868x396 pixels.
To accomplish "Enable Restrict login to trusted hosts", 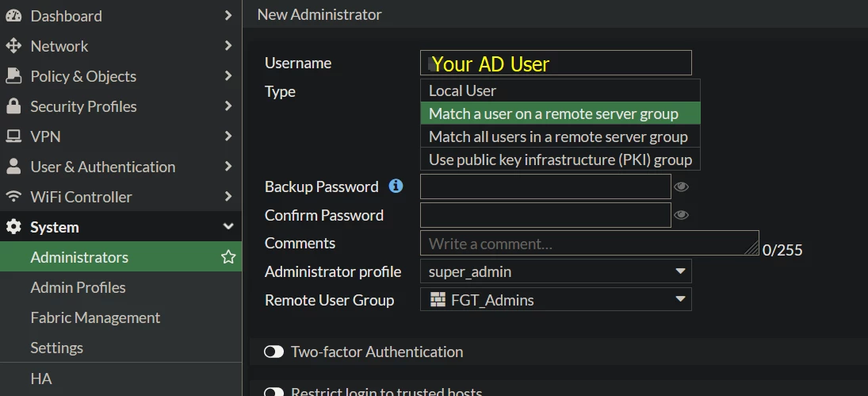I will click(274, 392).
